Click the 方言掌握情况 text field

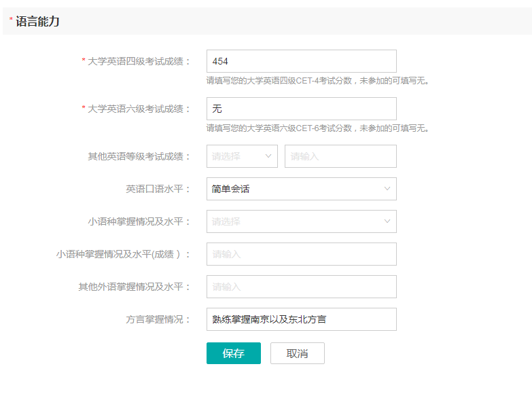click(x=301, y=319)
